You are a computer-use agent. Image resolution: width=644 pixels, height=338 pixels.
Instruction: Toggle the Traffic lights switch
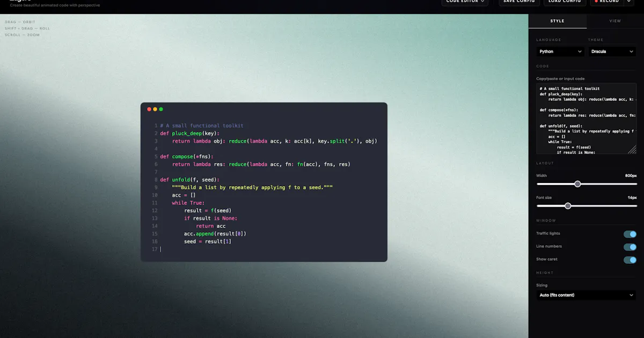coord(630,234)
